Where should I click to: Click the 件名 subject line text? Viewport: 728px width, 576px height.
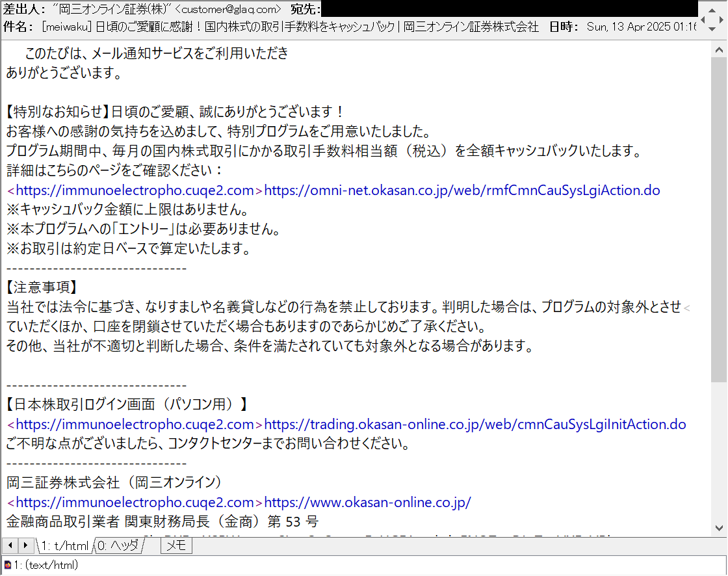tap(290, 27)
